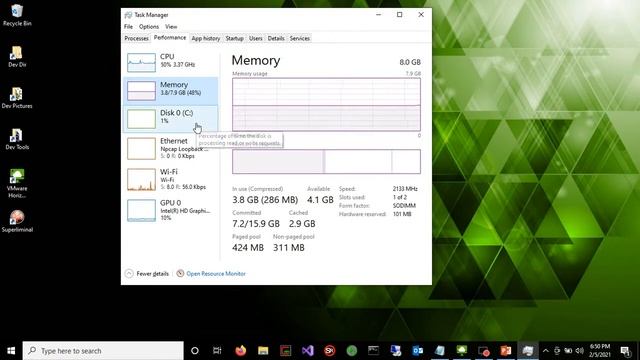Viewport: 640px width, 360px height.
Task: Switch to the Services tab
Action: (300, 38)
